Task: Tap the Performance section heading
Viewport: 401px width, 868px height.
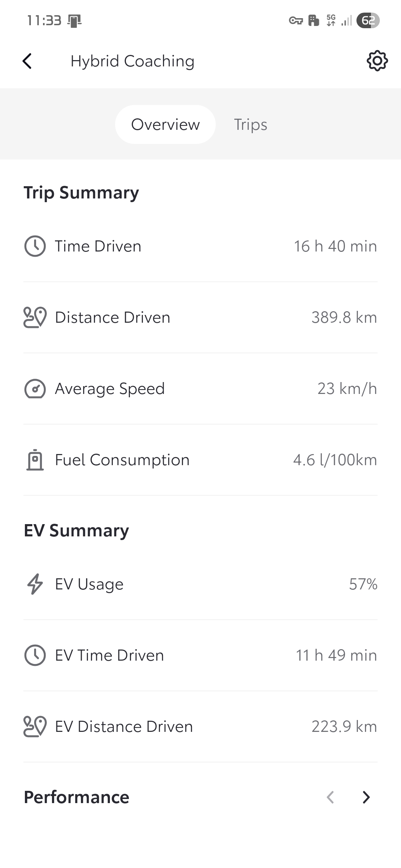Action: tap(76, 797)
